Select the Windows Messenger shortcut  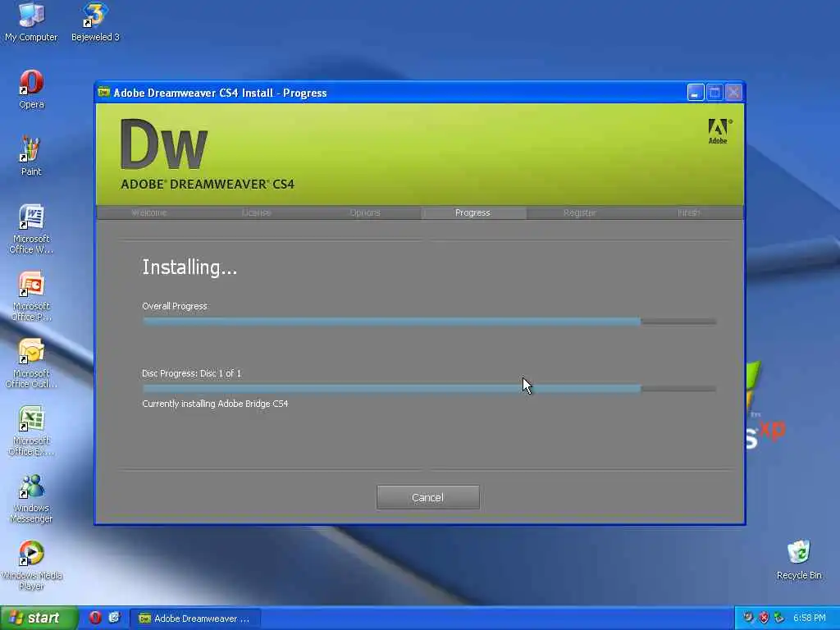[31, 499]
